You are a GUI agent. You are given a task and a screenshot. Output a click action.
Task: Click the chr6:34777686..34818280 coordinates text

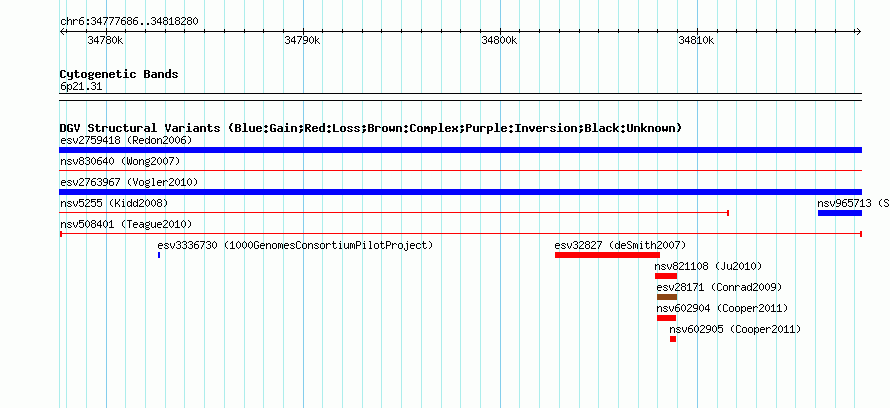click(129, 22)
